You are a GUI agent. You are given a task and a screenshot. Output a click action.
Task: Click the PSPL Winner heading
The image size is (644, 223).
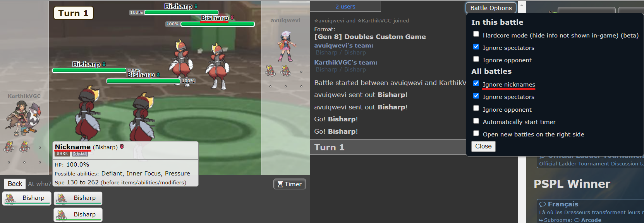click(x=572, y=184)
